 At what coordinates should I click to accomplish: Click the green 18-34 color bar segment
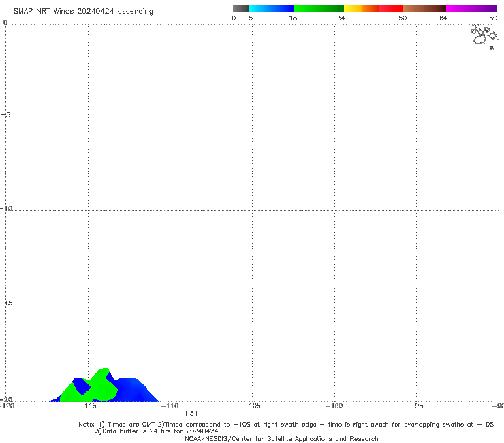coord(319,8)
